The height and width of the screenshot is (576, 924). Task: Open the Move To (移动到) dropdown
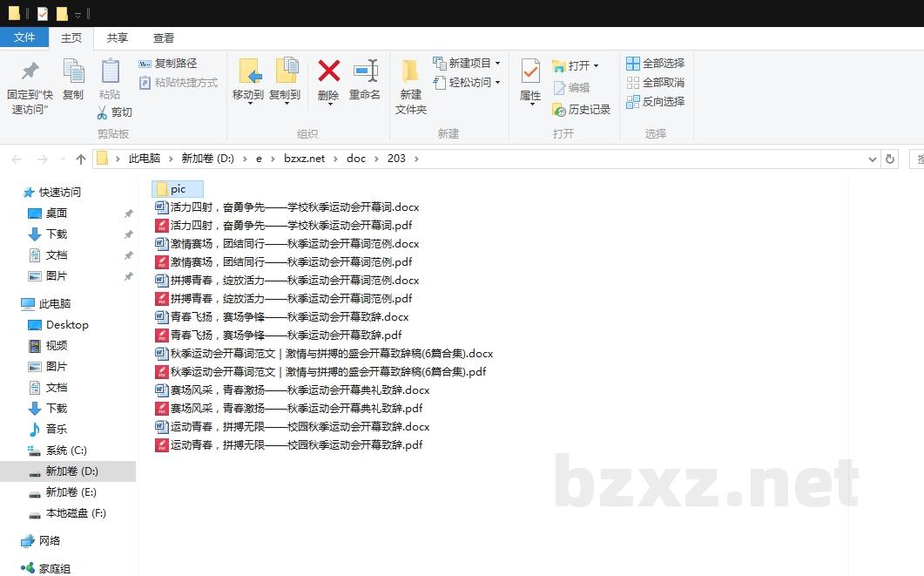pyautogui.click(x=248, y=103)
